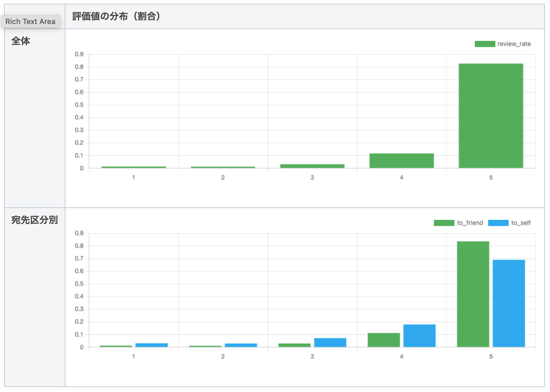
Task: Select the rating 5 bar in 全体 chart
Action: point(491,116)
